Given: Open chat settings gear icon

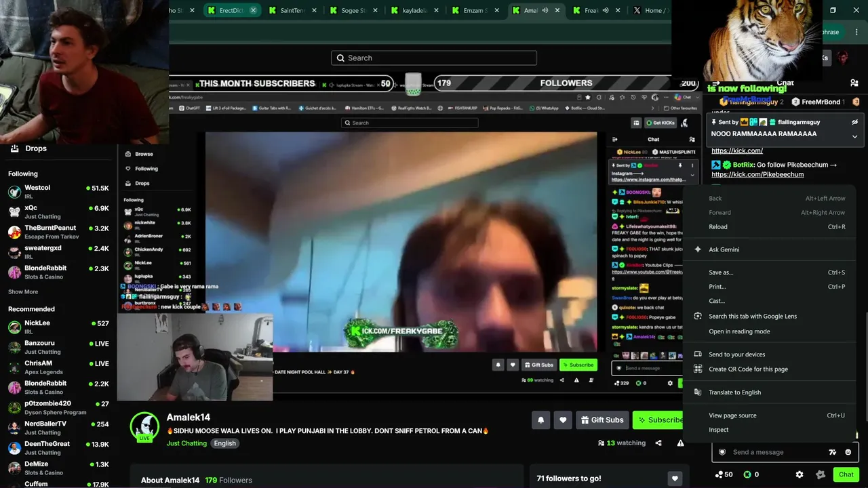Looking at the screenshot, I should click(800, 474).
